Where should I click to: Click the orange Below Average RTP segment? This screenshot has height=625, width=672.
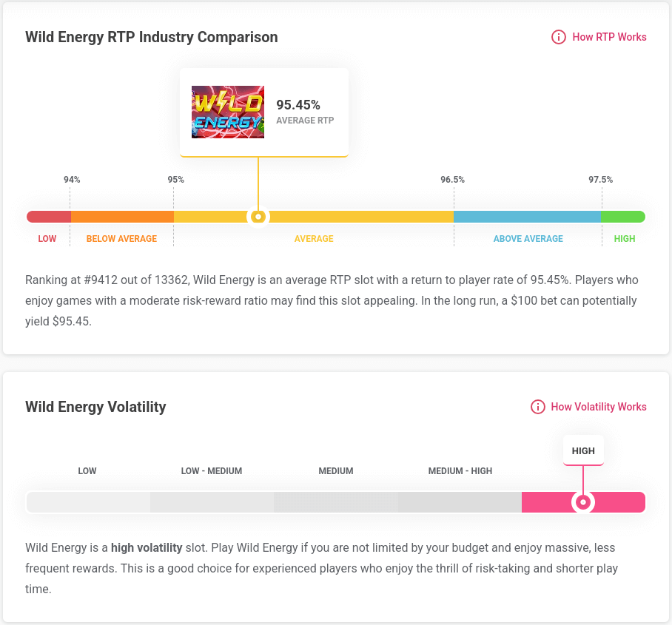pyautogui.click(x=122, y=217)
